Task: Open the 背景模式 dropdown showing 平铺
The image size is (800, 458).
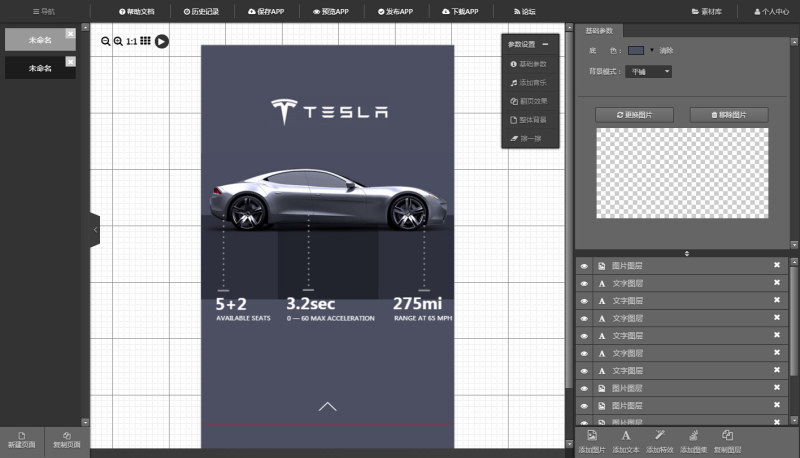Action: click(649, 71)
